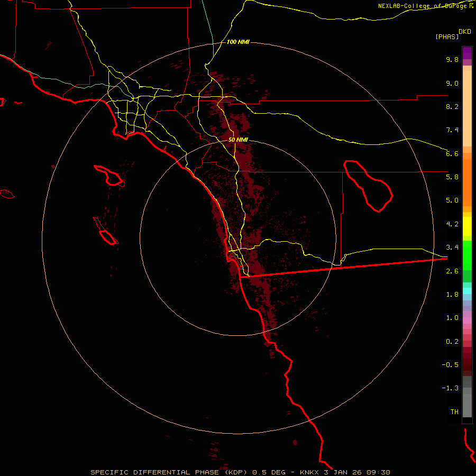Viewport: 476px width, 476px height.
Task: Pick the pink segment of color bar
Action: click(467, 321)
